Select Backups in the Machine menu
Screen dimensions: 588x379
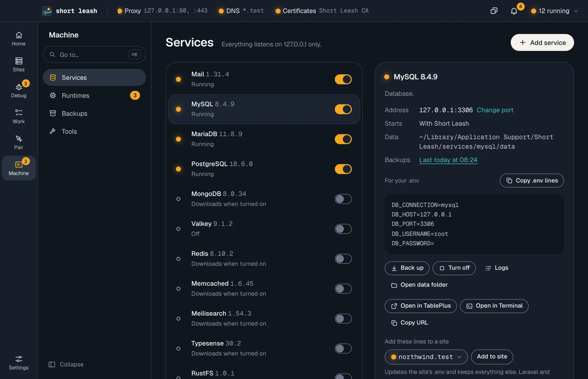(94, 114)
